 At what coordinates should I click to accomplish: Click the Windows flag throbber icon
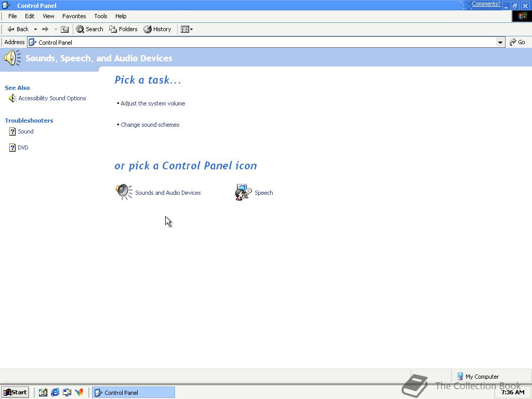(522, 16)
